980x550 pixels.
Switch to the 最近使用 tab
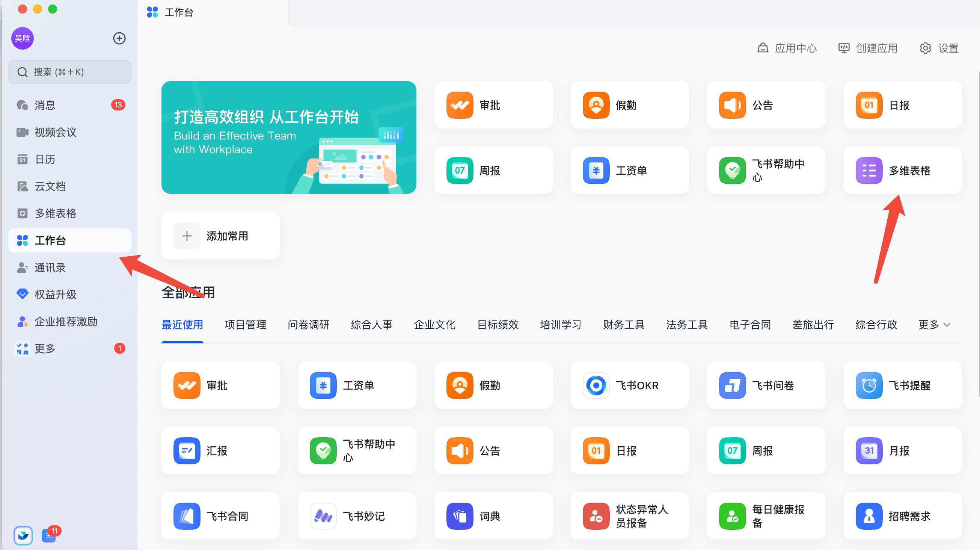182,325
